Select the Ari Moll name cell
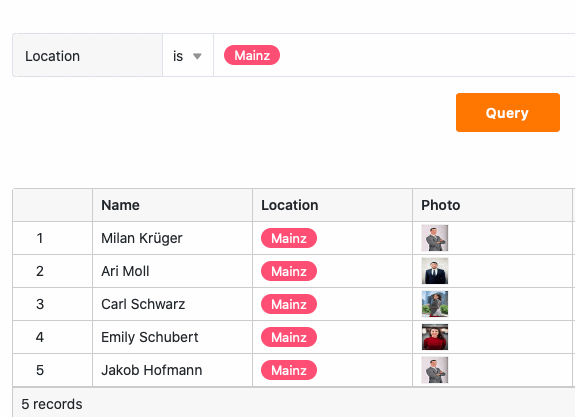This screenshot has width=575, height=417. (x=172, y=271)
